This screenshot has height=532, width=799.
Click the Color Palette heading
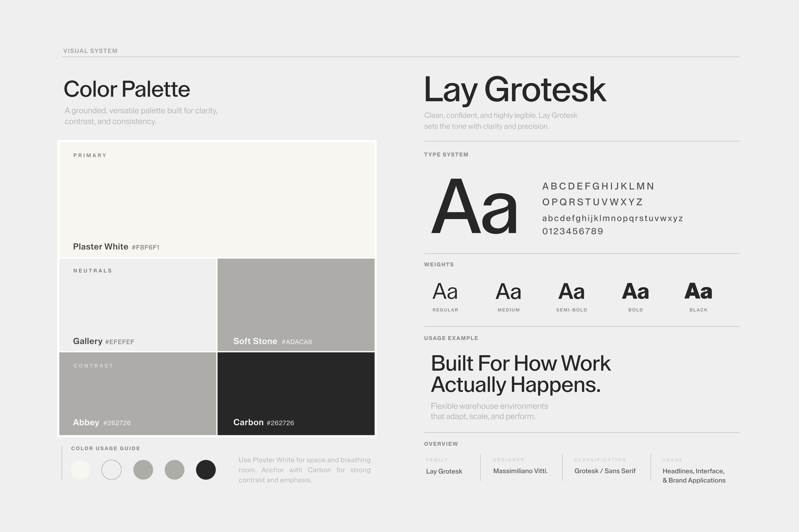pos(127,89)
